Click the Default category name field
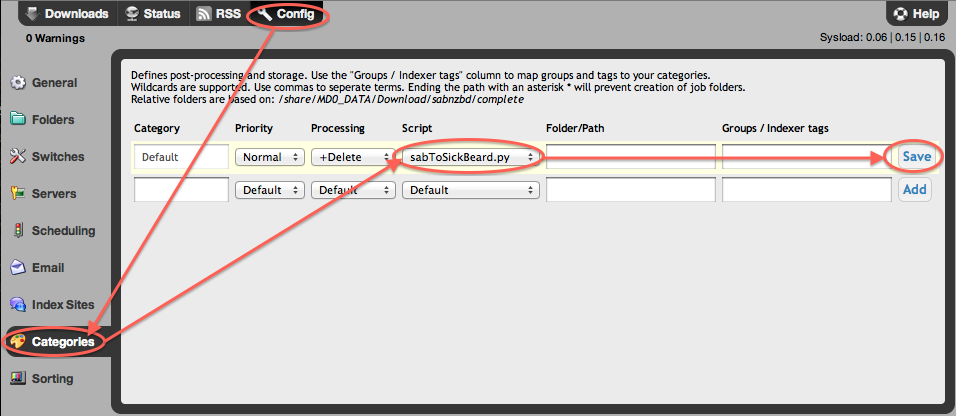 pyautogui.click(x=181, y=157)
